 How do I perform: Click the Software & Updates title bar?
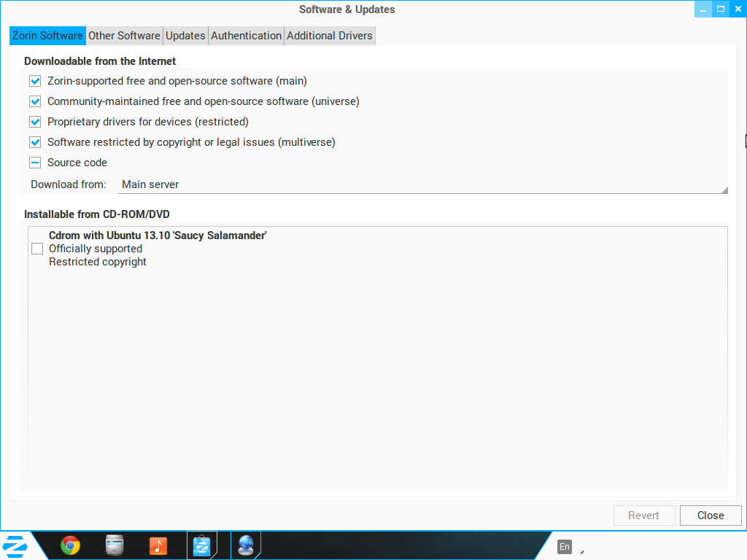(347, 9)
